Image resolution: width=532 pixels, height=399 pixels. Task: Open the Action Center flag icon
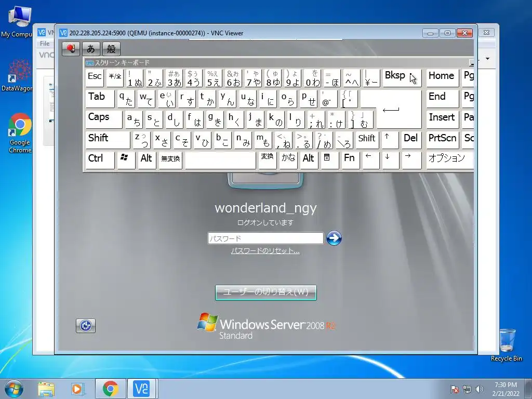[x=455, y=389]
